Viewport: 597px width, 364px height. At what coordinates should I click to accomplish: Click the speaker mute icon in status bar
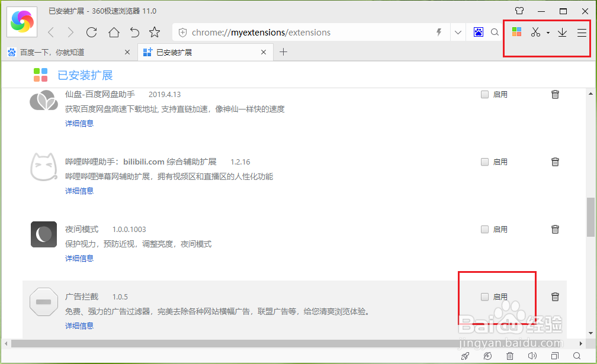(x=532, y=356)
